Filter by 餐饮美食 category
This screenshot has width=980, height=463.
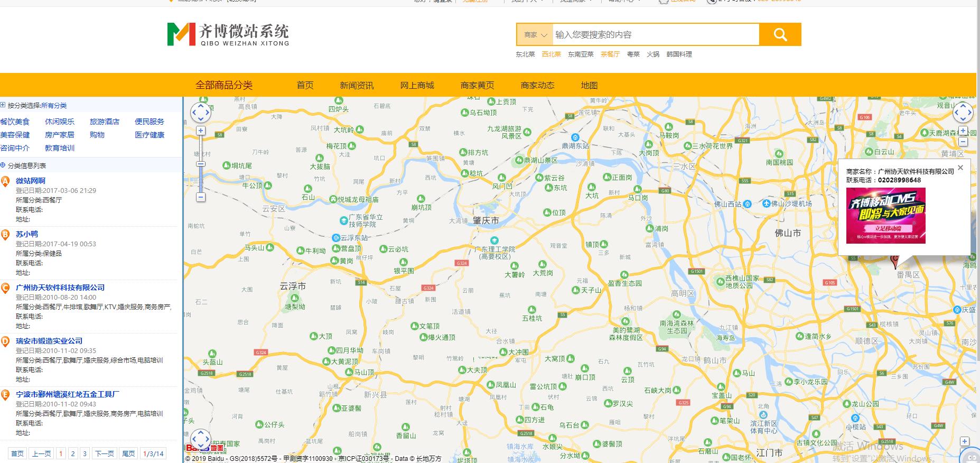[x=15, y=122]
